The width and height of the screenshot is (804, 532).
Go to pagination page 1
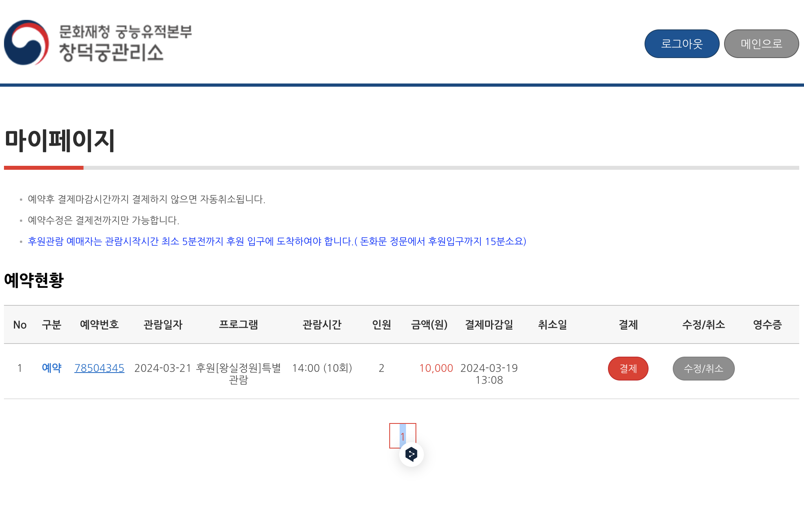(x=402, y=436)
